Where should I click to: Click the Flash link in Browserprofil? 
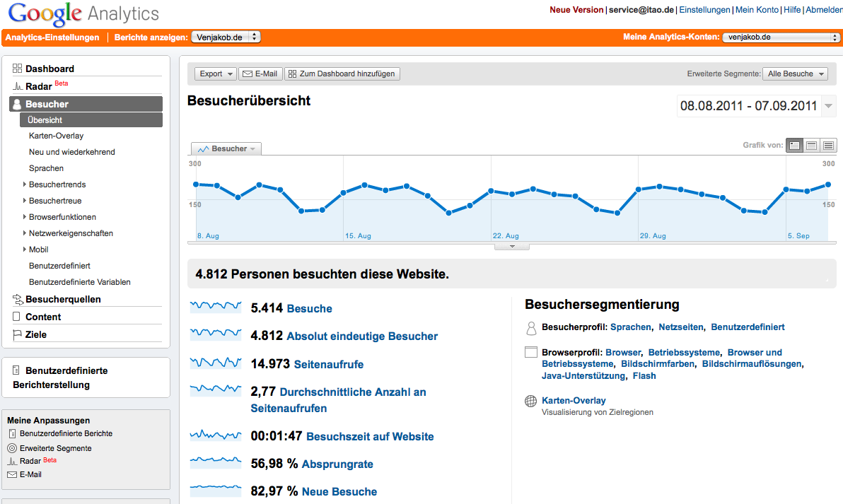[x=644, y=375]
